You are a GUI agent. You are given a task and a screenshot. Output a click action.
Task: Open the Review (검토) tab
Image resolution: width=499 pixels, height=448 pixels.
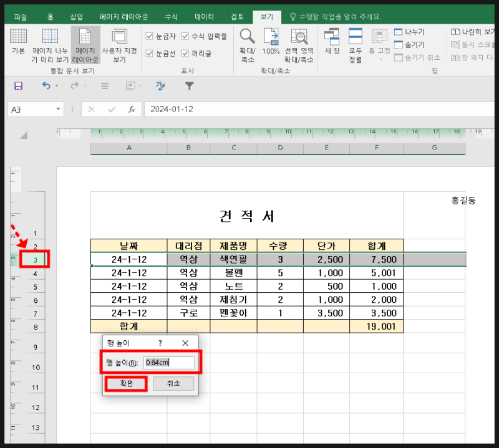[x=237, y=17]
